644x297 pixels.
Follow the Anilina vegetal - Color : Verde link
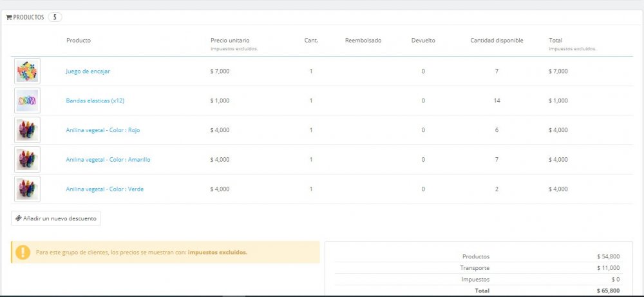(104, 189)
